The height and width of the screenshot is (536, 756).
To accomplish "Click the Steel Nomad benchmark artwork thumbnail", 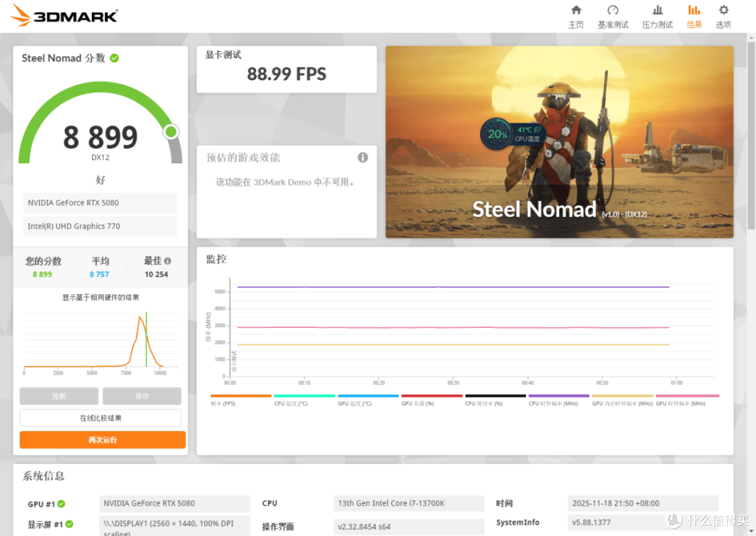I will pyautogui.click(x=559, y=142).
